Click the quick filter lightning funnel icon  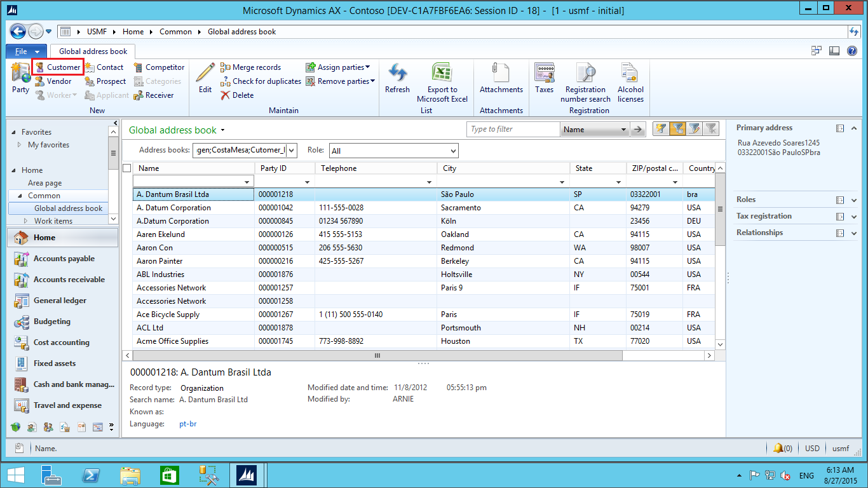pyautogui.click(x=661, y=129)
